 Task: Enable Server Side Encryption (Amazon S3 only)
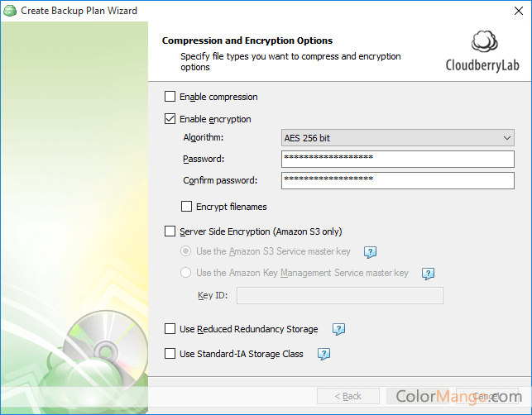tap(170, 231)
